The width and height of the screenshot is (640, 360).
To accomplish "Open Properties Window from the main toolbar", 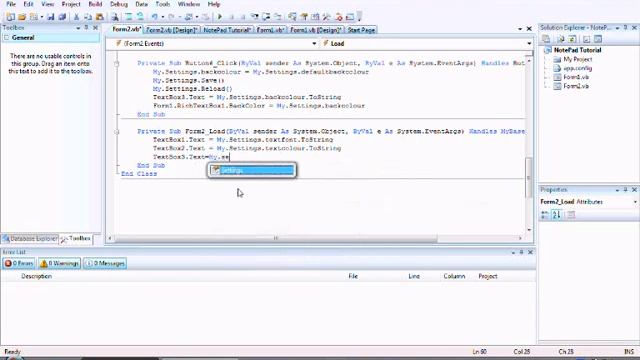I will 304,17.
